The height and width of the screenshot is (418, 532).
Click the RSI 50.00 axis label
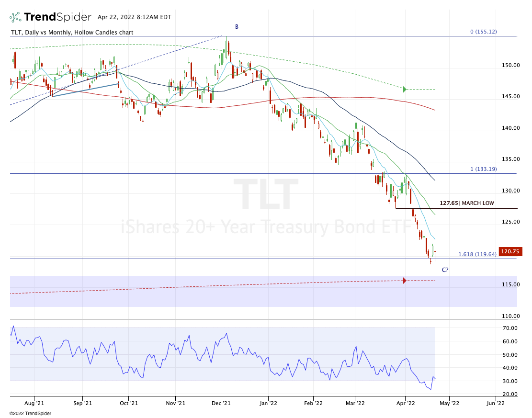(510, 355)
